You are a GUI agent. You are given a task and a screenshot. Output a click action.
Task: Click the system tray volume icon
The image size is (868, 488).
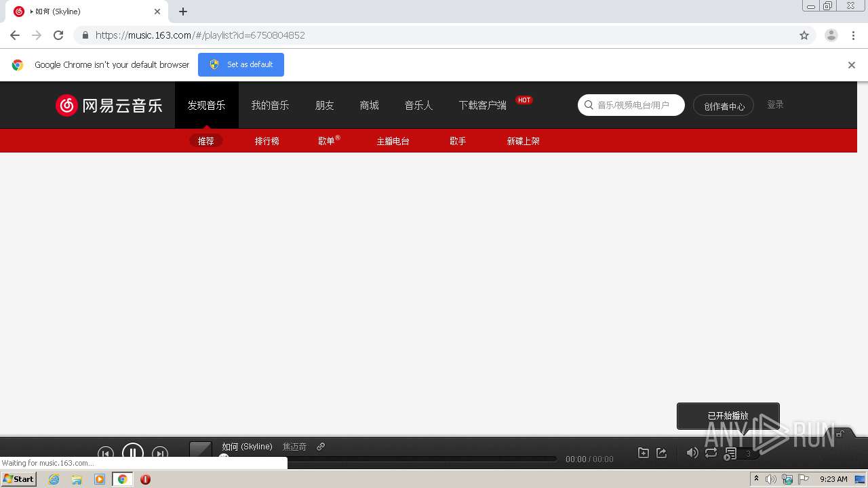[x=771, y=479]
